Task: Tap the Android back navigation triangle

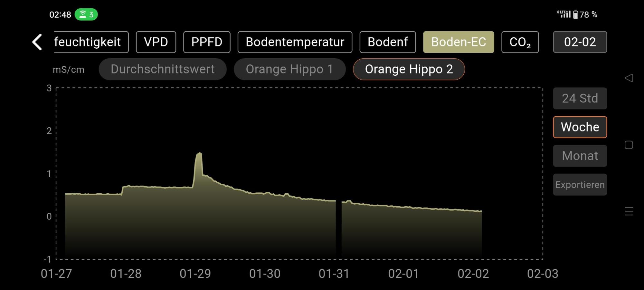Action: (x=629, y=78)
